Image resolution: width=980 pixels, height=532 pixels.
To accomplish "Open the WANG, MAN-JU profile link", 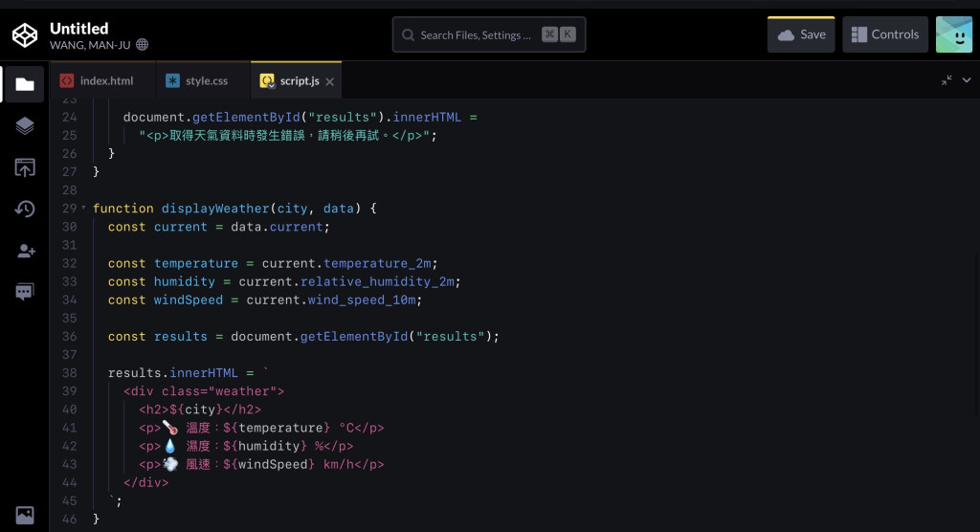I will [90, 45].
